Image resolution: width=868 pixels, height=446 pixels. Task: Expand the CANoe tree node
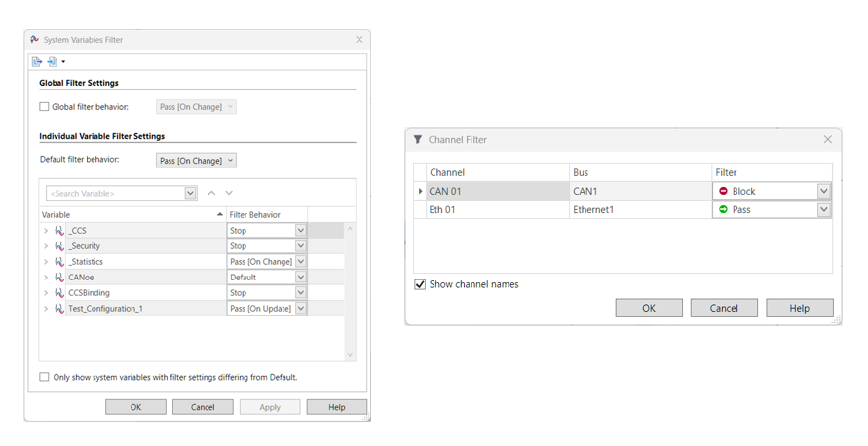(x=46, y=278)
